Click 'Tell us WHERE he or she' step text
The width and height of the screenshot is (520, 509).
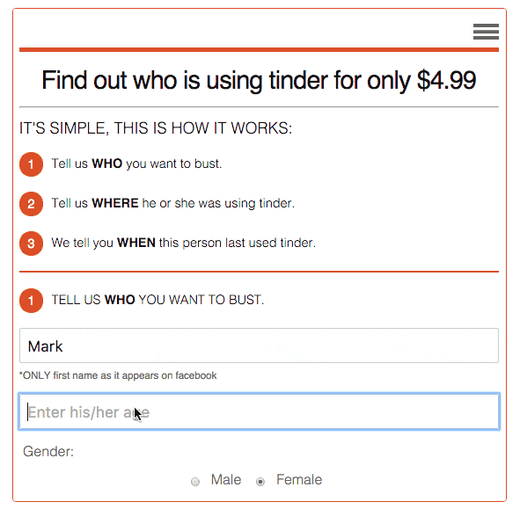click(173, 203)
